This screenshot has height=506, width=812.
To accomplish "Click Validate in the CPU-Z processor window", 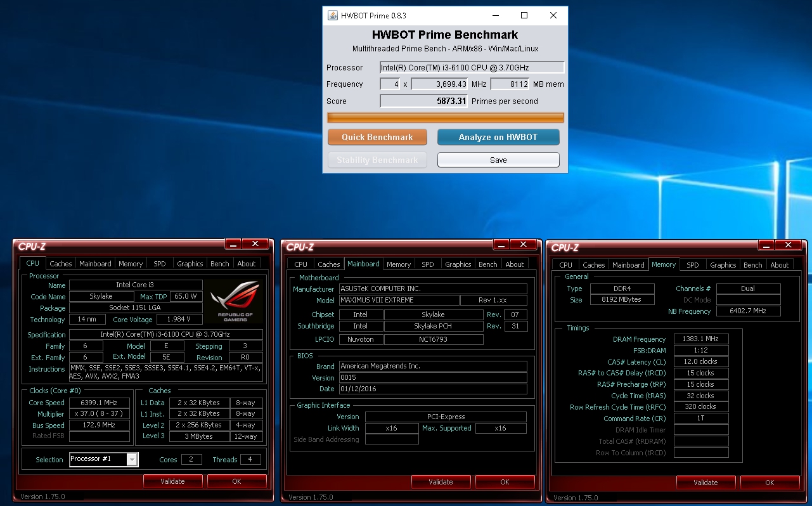I will (x=172, y=481).
